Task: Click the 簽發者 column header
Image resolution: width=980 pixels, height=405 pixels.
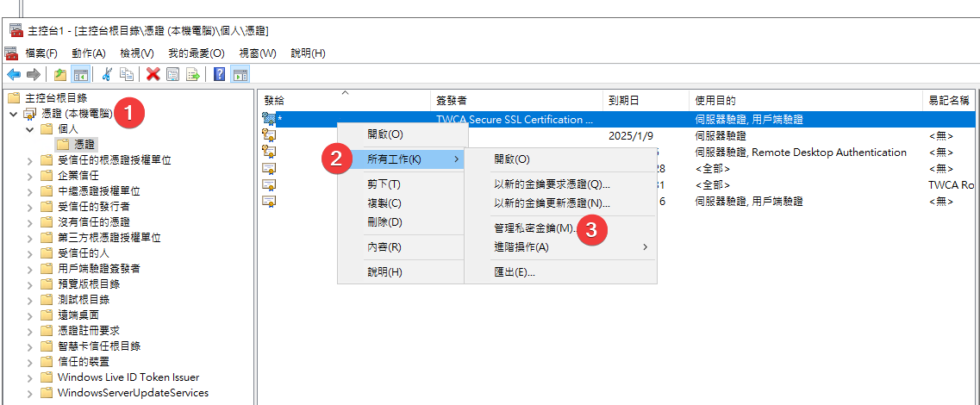Action: 453,101
